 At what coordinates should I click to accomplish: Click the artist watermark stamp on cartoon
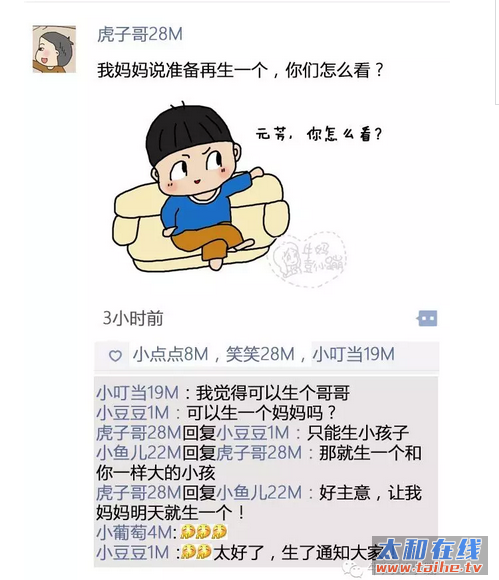[308, 259]
